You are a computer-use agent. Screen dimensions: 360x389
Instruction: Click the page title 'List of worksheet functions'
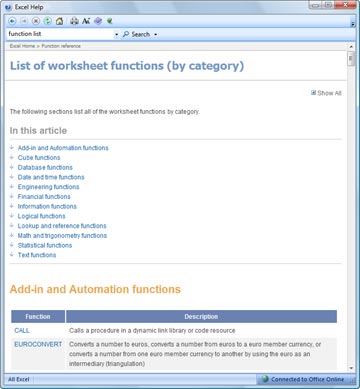click(127, 66)
